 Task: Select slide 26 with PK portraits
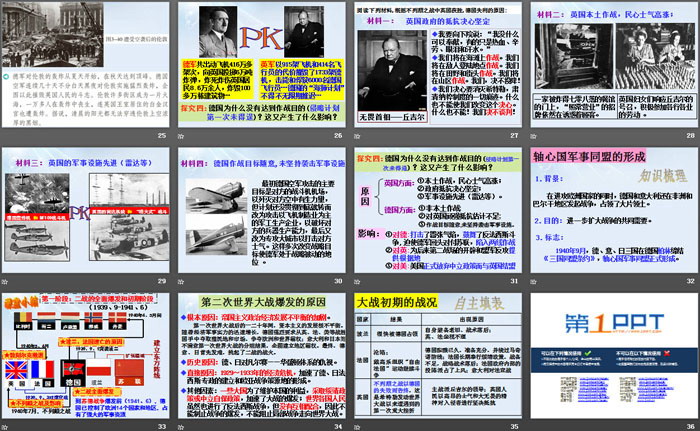pyautogui.click(x=262, y=65)
